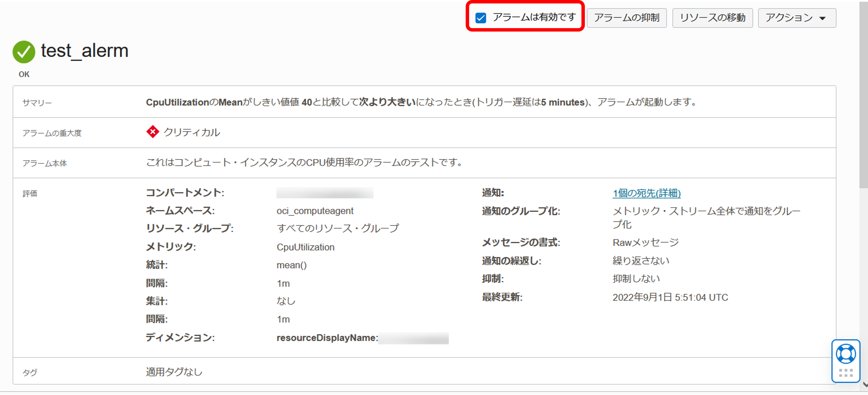Image resolution: width=868 pixels, height=395 pixels.
Task: Click the summary text about CpuUtilization threshold
Action: [x=421, y=102]
